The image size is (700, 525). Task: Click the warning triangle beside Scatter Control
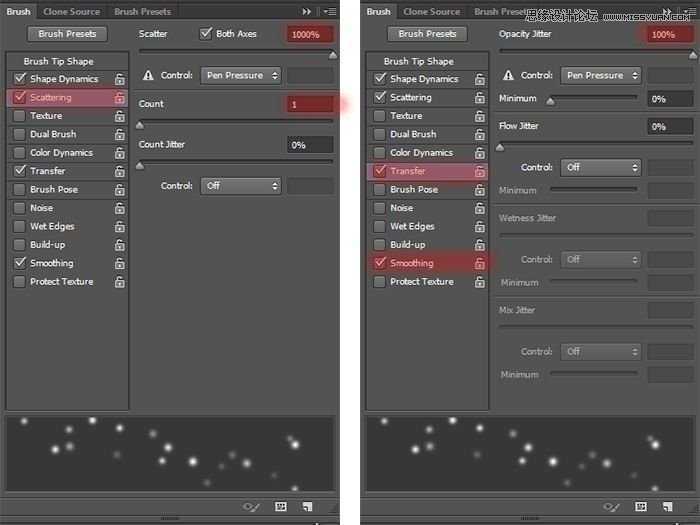(148, 75)
